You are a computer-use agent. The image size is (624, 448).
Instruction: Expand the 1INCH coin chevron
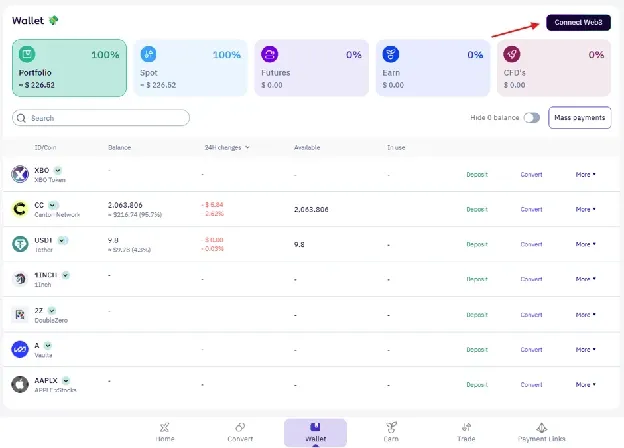pyautogui.click(x=66, y=275)
